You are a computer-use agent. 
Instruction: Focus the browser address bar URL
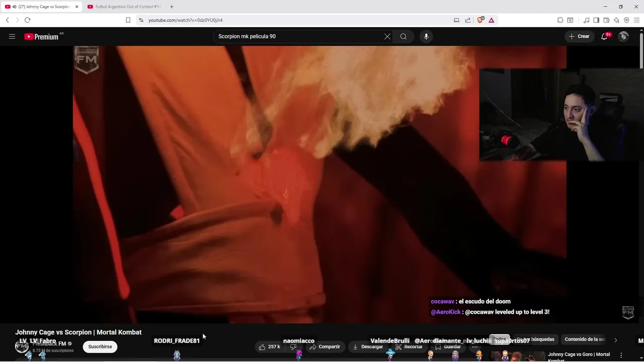(185, 20)
